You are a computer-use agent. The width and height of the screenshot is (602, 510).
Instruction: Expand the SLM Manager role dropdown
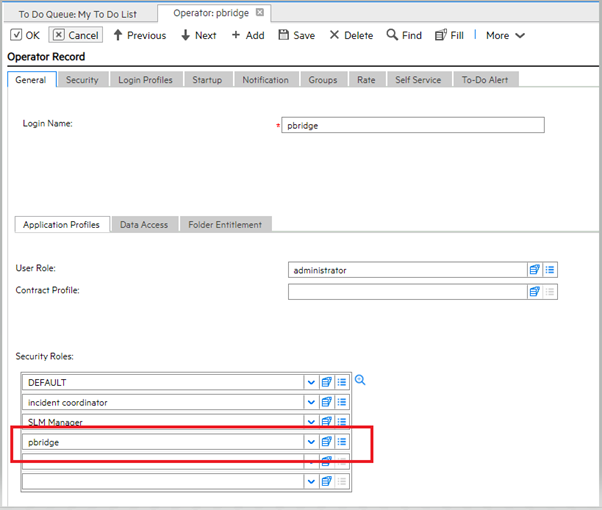(311, 422)
